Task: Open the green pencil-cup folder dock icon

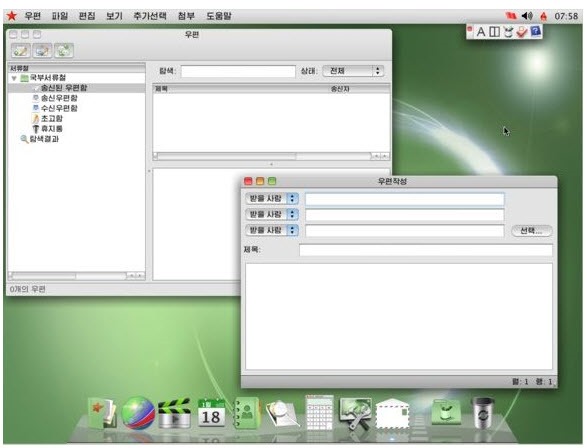Action: [446, 412]
